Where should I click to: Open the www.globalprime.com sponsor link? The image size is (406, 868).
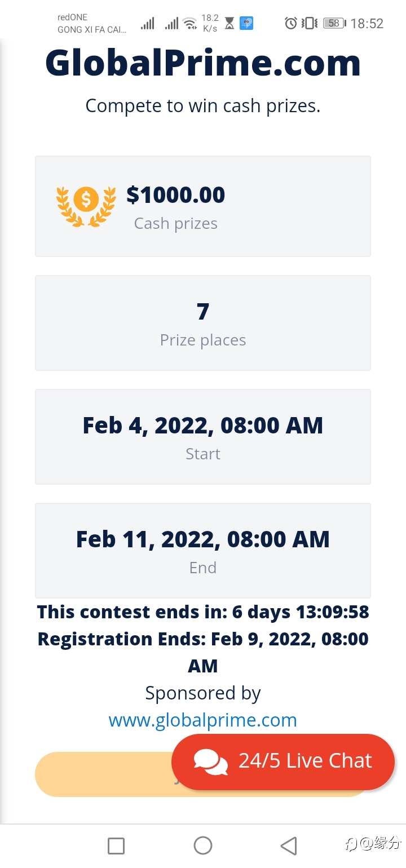(x=203, y=720)
